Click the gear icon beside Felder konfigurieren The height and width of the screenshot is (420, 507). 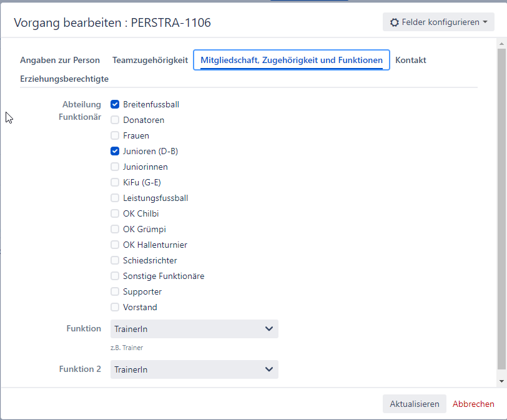pos(394,22)
